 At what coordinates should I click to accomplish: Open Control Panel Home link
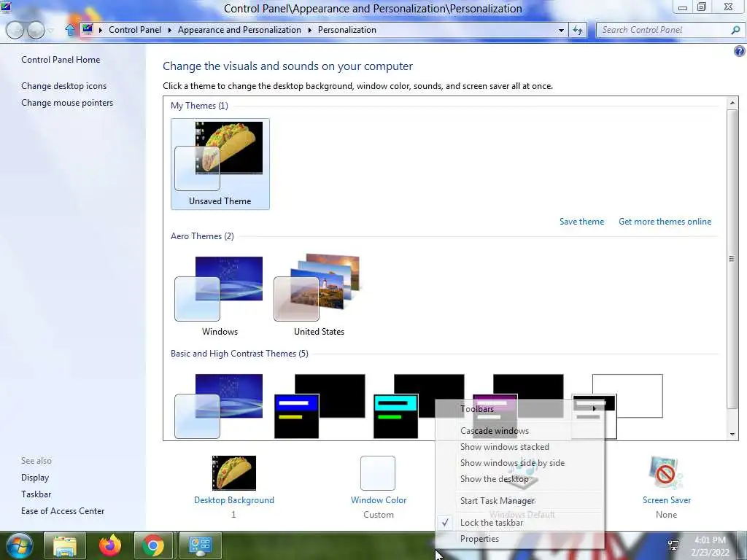(61, 60)
